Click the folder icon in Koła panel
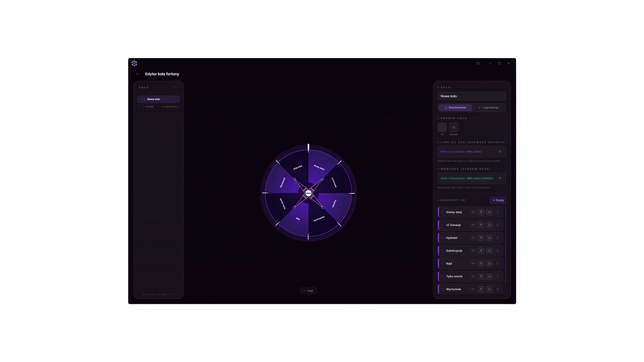The height and width of the screenshot is (362, 644). click(175, 87)
